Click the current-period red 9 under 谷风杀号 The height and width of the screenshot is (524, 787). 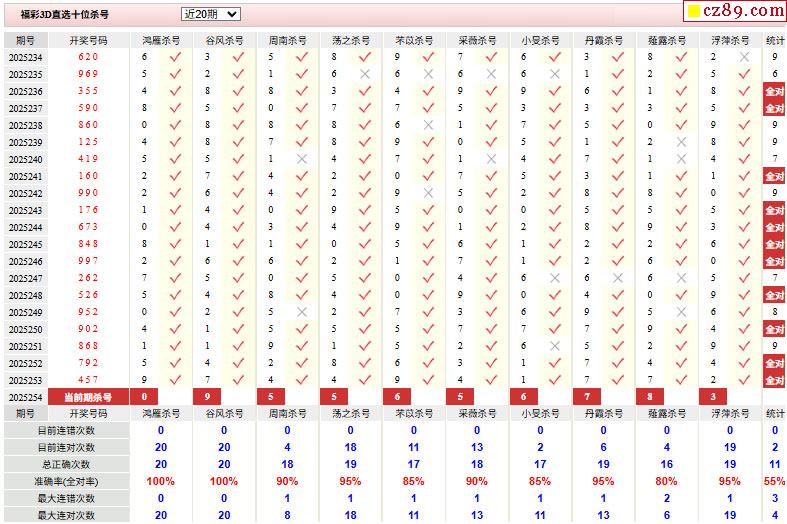[x=207, y=397]
